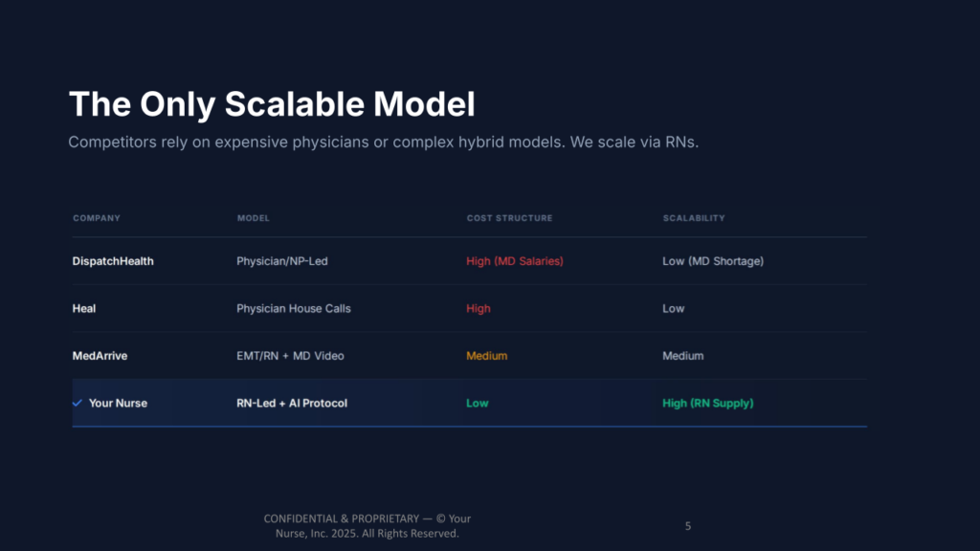Select the subtitle about competitors and RNs
The width and height of the screenshot is (980, 551).
[386, 143]
